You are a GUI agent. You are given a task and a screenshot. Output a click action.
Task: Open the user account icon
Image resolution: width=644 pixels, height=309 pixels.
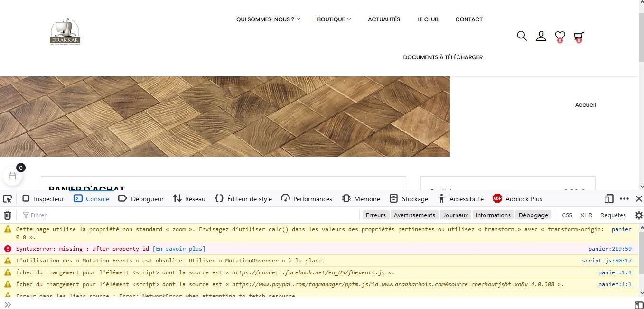coord(541,36)
